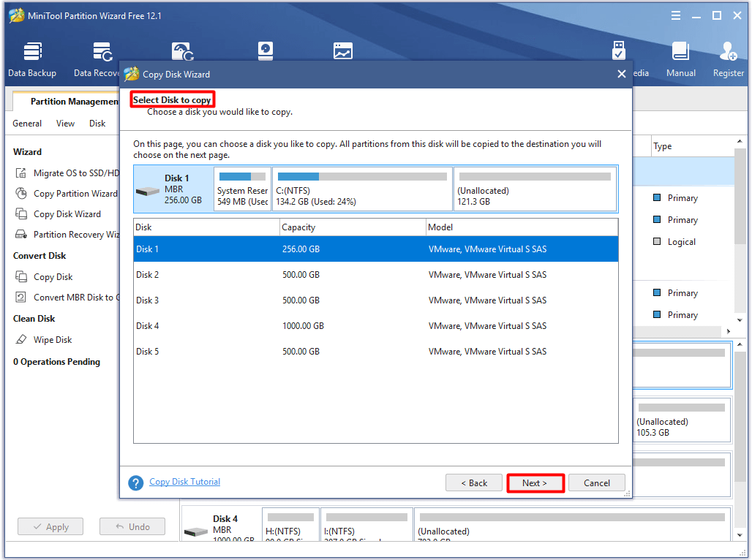Open Copy Partition Wizard from sidebar
Viewport: 752px width, 560px height.
tap(75, 194)
